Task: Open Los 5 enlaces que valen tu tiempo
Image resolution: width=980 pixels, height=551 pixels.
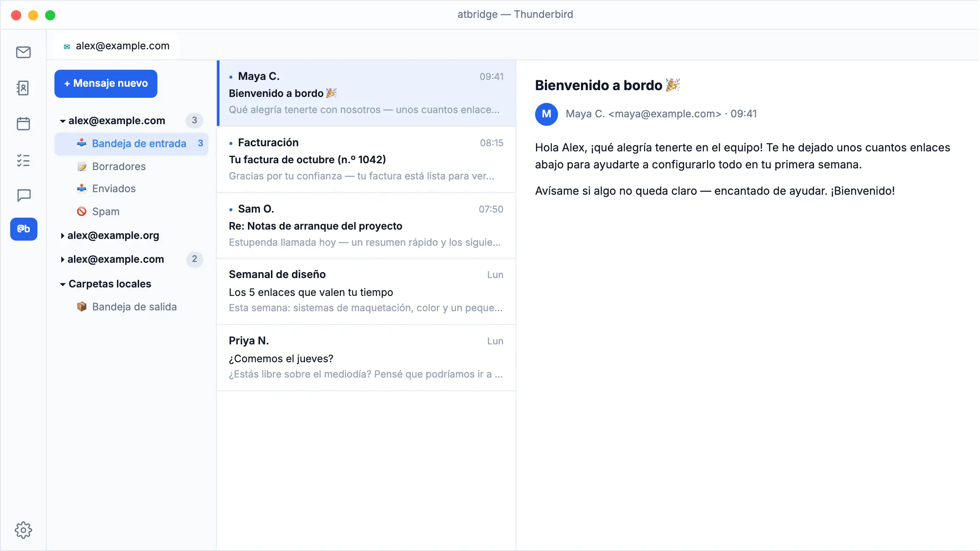Action: tap(367, 292)
